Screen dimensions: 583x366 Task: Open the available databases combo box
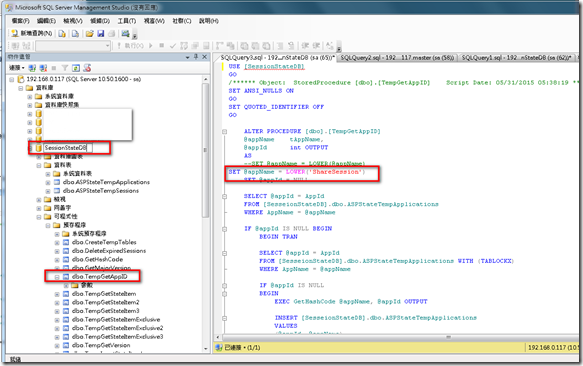click(73, 46)
